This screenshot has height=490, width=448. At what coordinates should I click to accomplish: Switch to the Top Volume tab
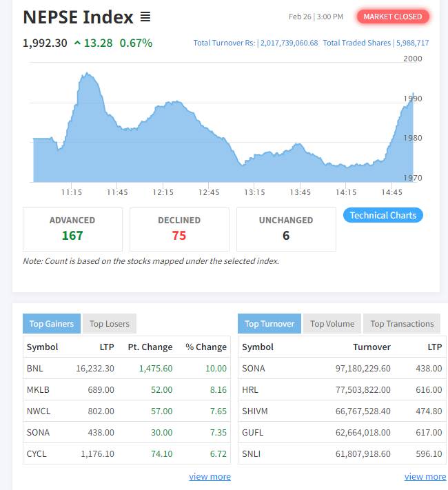pos(332,324)
